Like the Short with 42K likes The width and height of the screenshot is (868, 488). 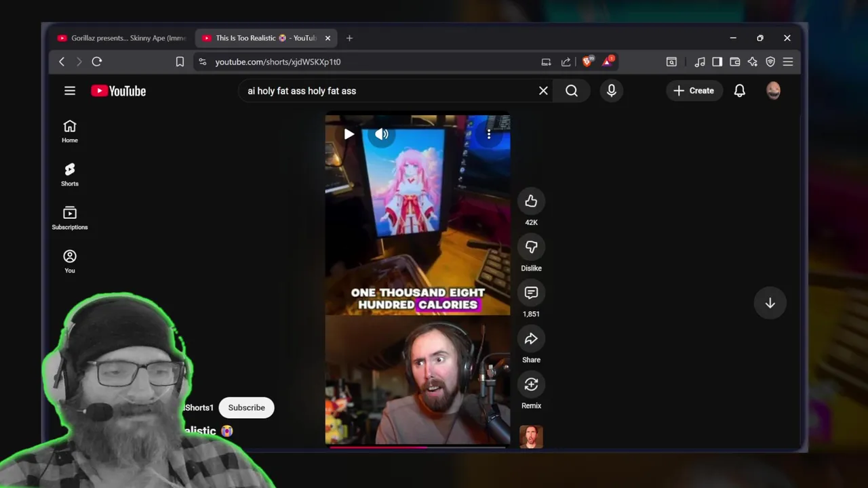coord(531,201)
